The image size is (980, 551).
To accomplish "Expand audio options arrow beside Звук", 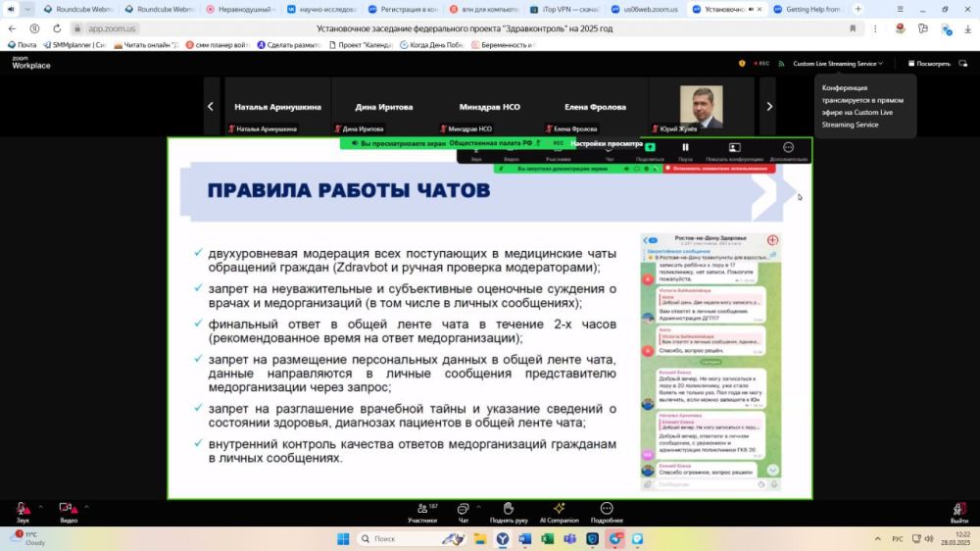I will pos(40,507).
